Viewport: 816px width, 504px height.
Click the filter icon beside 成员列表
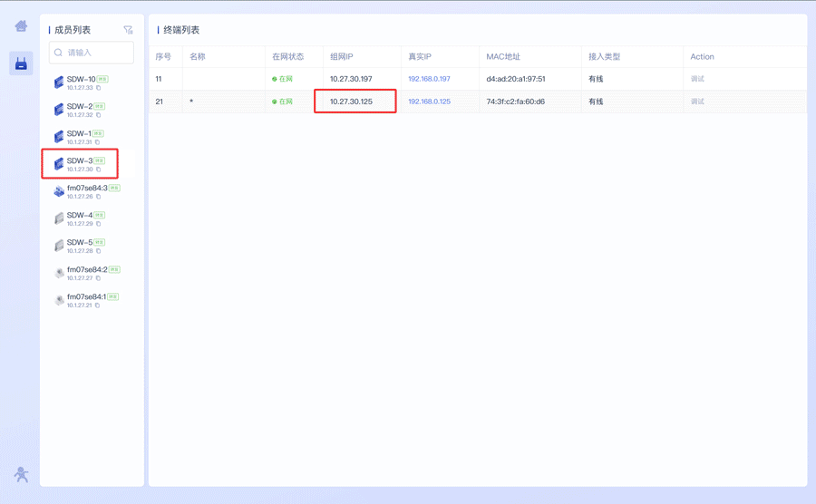(x=128, y=30)
